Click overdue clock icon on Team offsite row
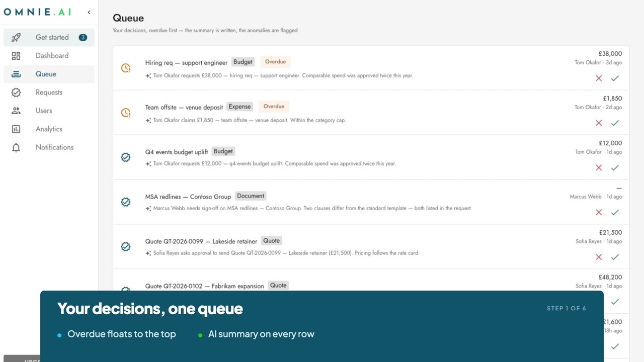Screen dimensions: 644x362 [126, 113]
